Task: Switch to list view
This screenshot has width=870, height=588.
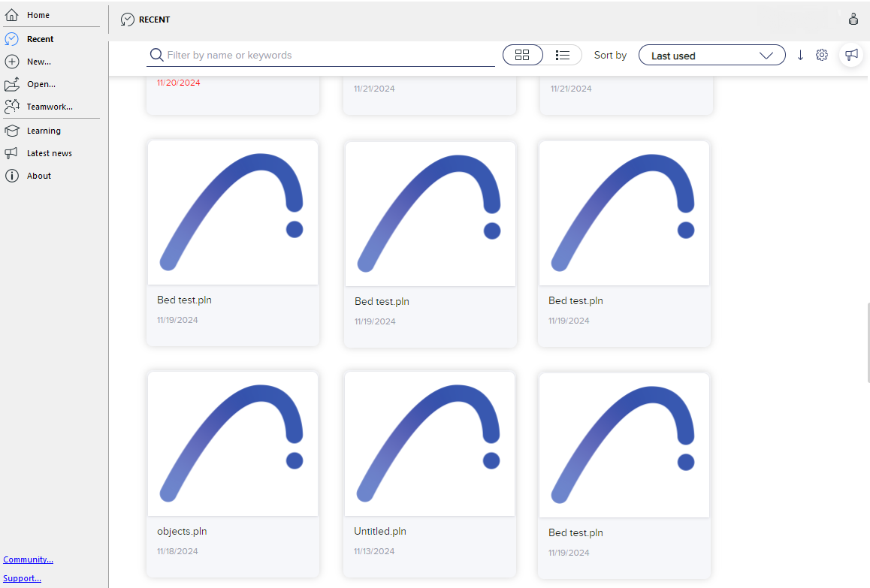Action: coord(562,55)
